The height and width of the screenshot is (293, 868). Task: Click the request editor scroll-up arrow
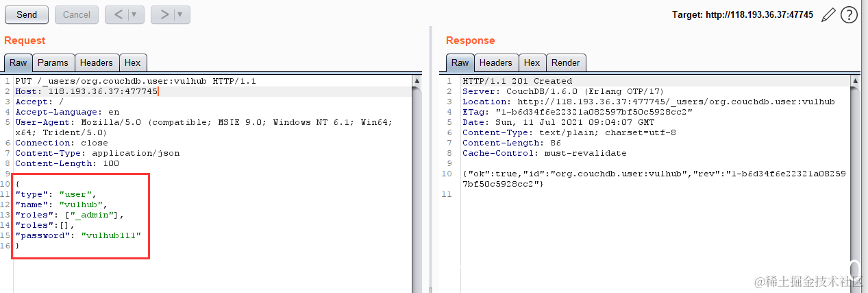417,81
